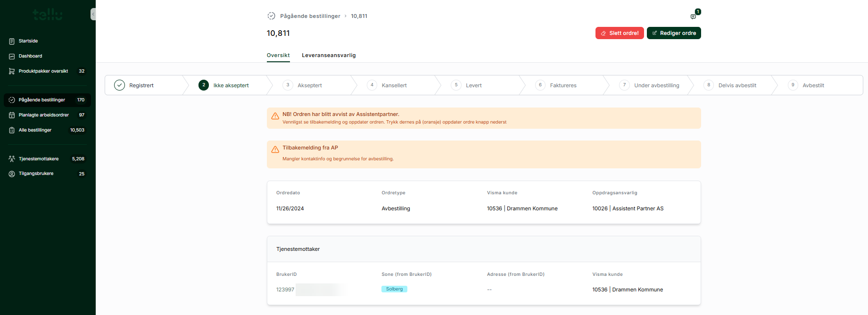Click the Registrert completed step checkmark
Viewport: 868px width, 315px height.
(x=120, y=85)
